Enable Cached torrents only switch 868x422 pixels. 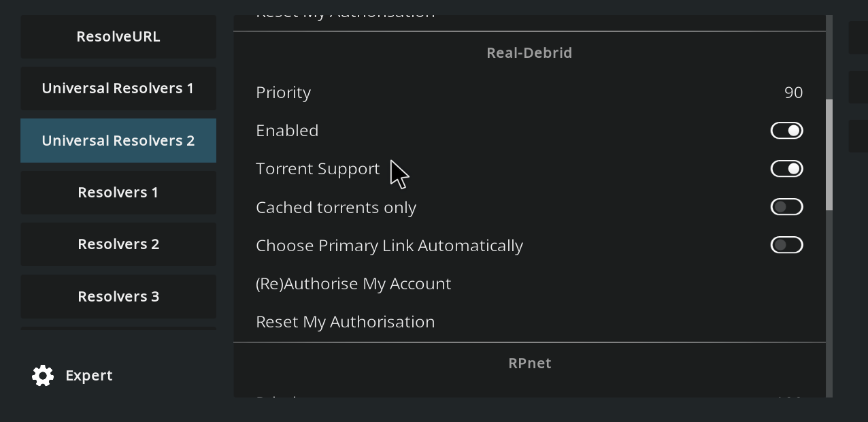(786, 207)
